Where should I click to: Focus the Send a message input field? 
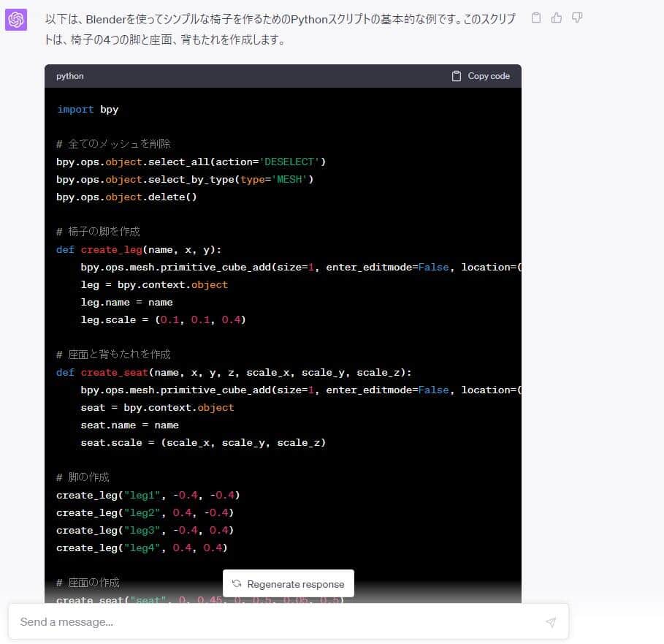click(x=278, y=622)
